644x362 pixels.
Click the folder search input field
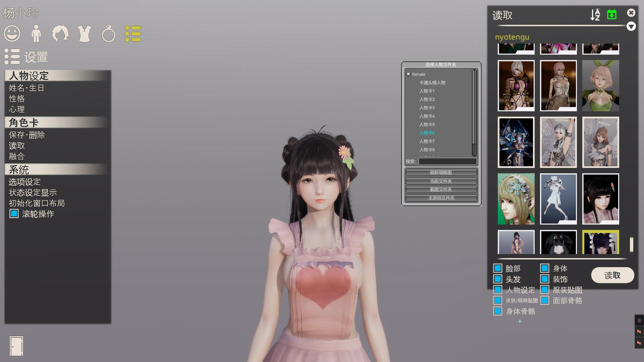coord(447,162)
